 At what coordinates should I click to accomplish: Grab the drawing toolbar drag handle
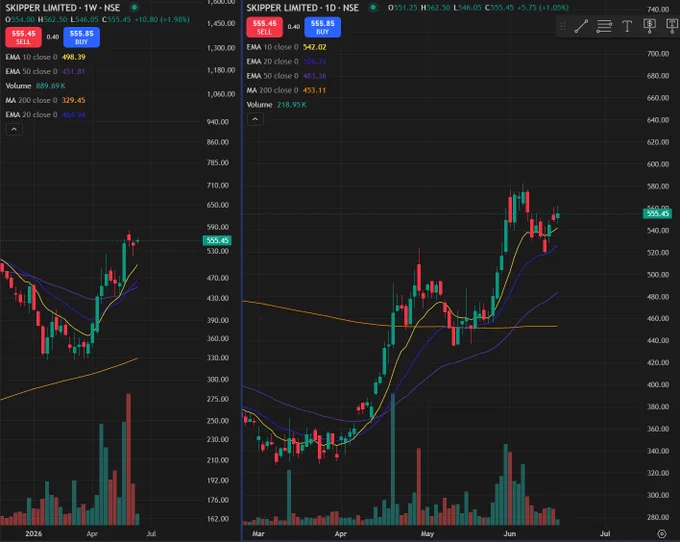562,26
